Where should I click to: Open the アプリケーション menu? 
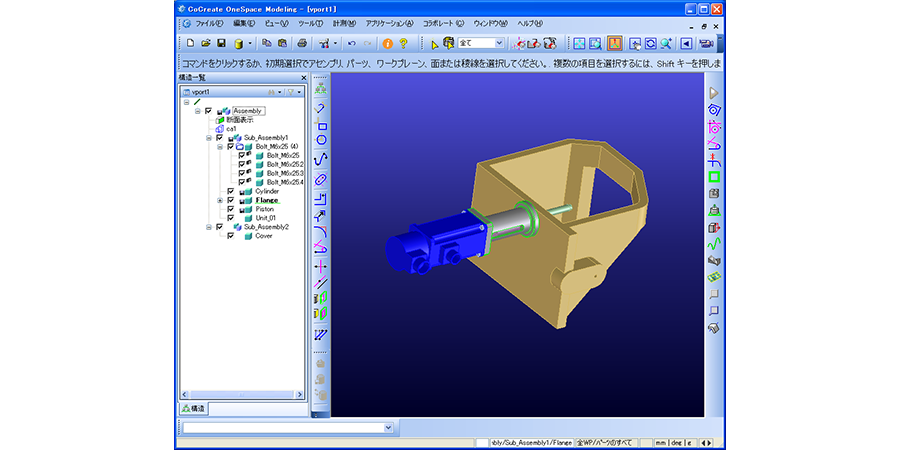[x=389, y=22]
